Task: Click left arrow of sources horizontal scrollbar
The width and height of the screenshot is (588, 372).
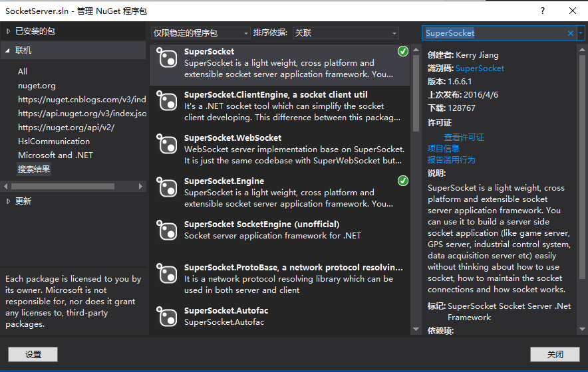Action: click(5, 186)
